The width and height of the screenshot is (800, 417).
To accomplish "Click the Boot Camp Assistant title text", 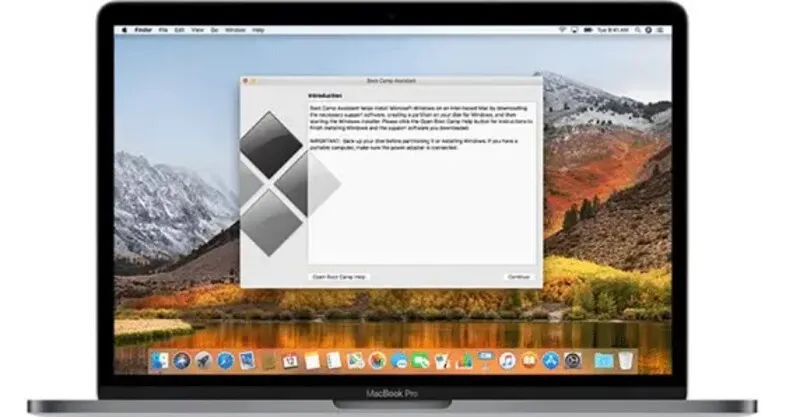I will 391,81.
